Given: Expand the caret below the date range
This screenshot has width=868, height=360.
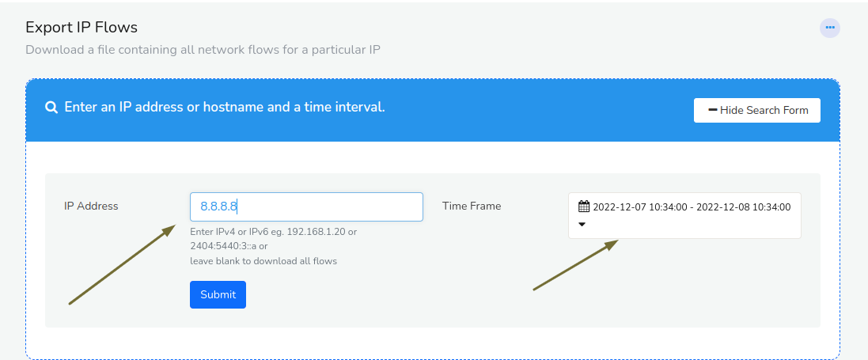Looking at the screenshot, I should point(582,225).
